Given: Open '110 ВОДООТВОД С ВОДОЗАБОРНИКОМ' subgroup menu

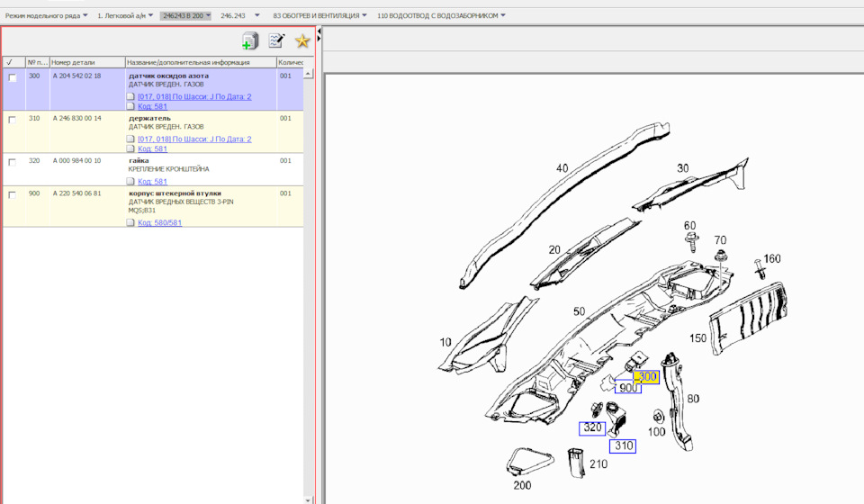Looking at the screenshot, I should pos(441,15).
